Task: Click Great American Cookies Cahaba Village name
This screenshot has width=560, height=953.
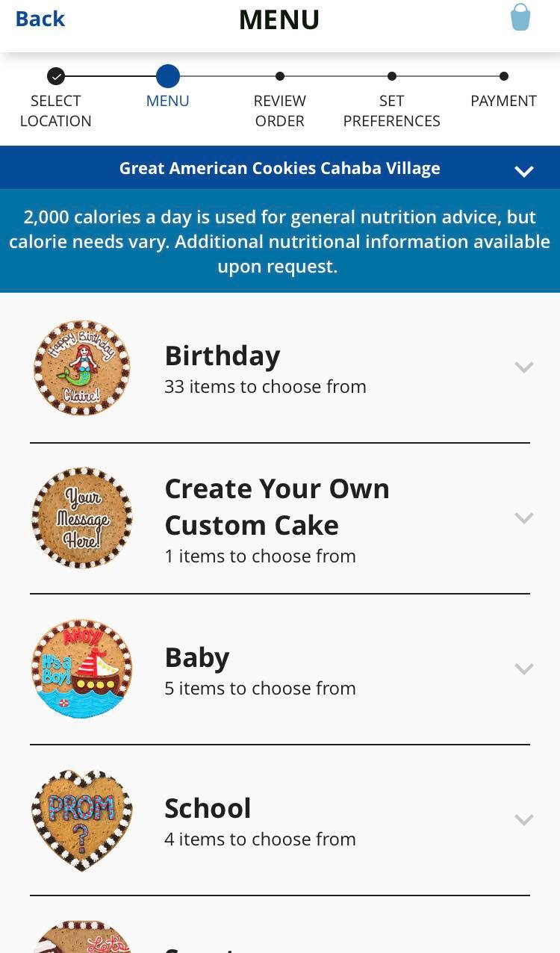Action: point(280,168)
